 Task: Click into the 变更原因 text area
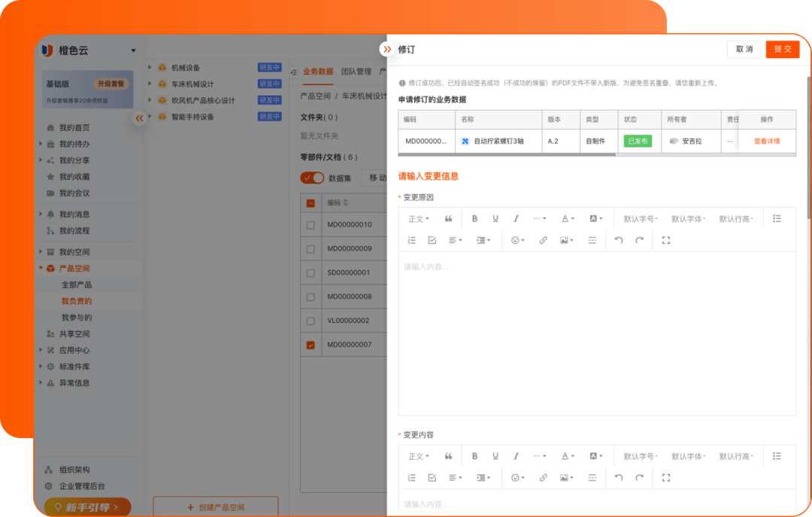pos(596,331)
